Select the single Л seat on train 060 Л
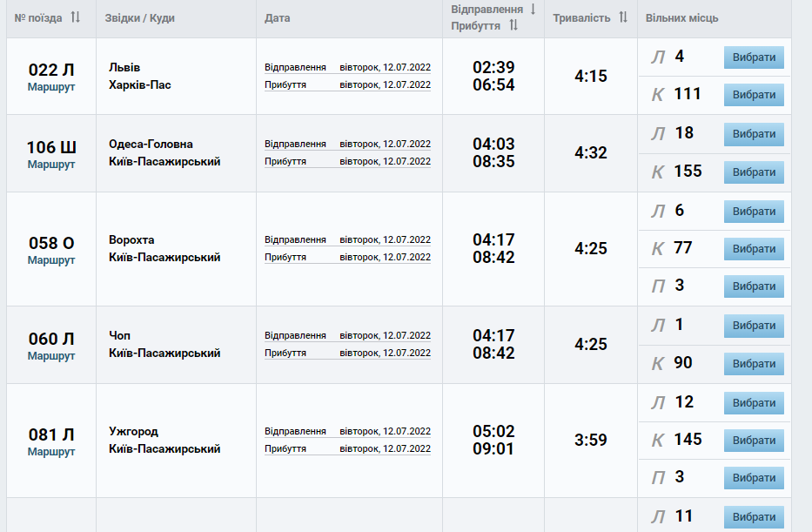 click(754, 326)
